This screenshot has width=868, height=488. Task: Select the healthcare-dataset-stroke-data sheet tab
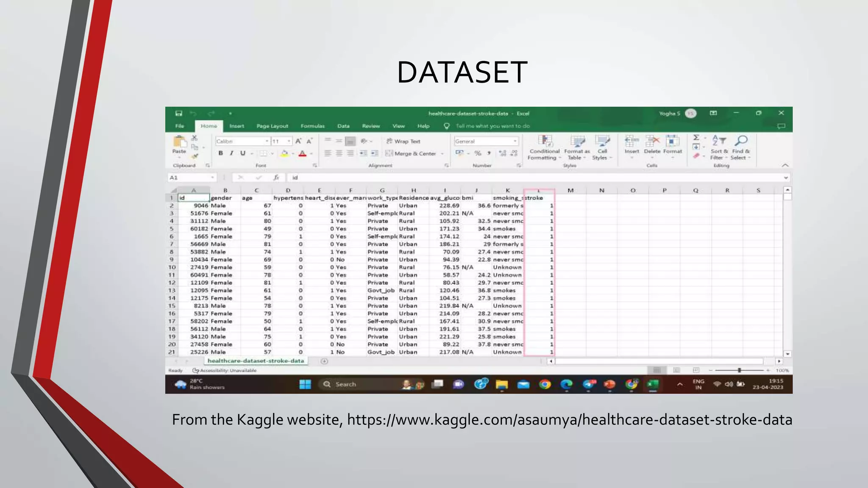pos(256,361)
